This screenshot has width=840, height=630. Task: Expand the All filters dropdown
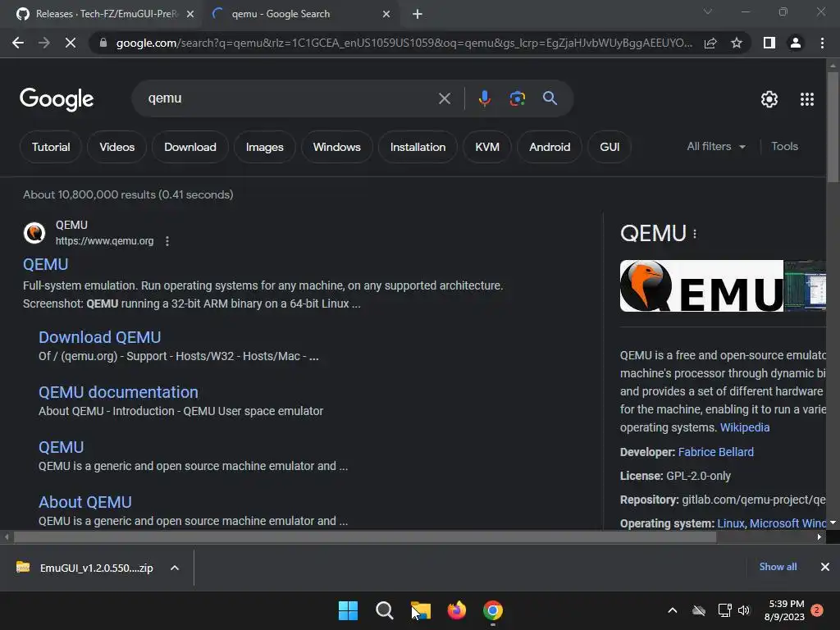click(716, 146)
